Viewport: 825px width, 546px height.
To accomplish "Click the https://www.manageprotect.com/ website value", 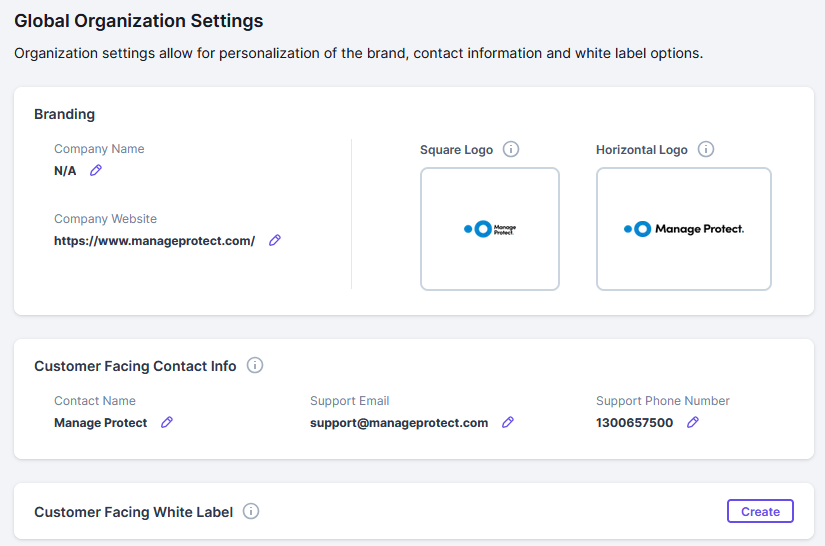I will pyautogui.click(x=155, y=241).
